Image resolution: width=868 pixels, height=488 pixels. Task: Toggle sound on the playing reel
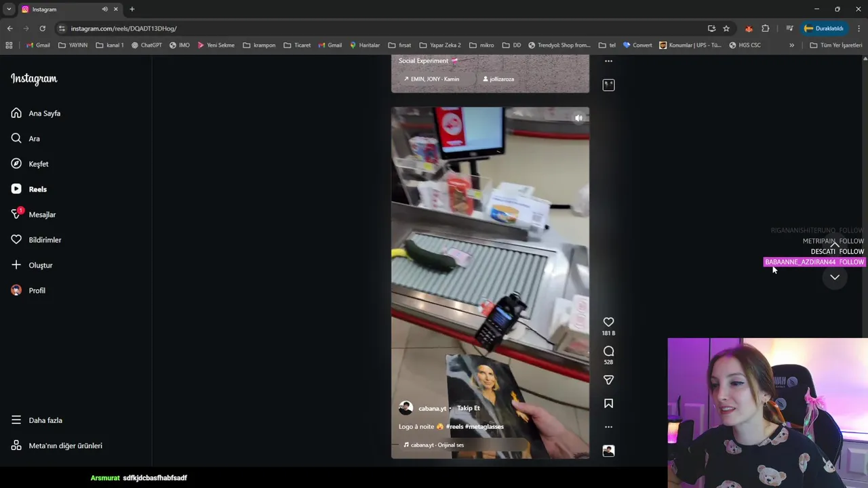click(578, 118)
